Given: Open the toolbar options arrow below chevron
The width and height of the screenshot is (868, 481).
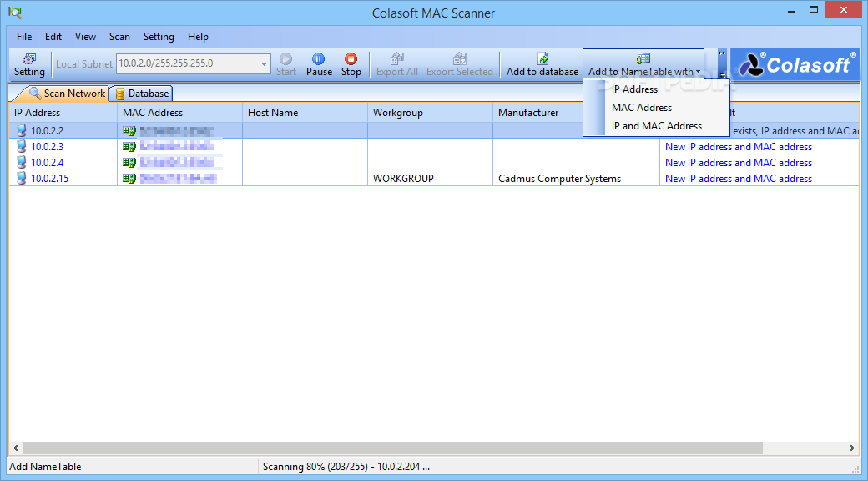Looking at the screenshot, I should 722,75.
